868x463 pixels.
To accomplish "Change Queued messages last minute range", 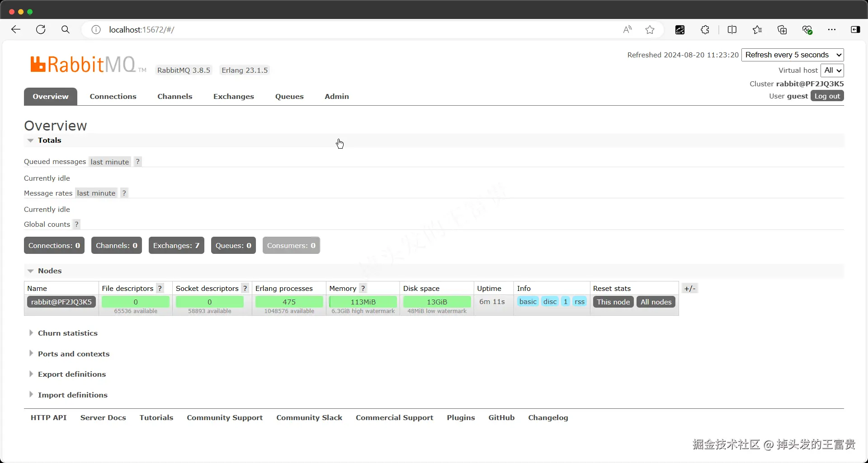I will (x=109, y=162).
